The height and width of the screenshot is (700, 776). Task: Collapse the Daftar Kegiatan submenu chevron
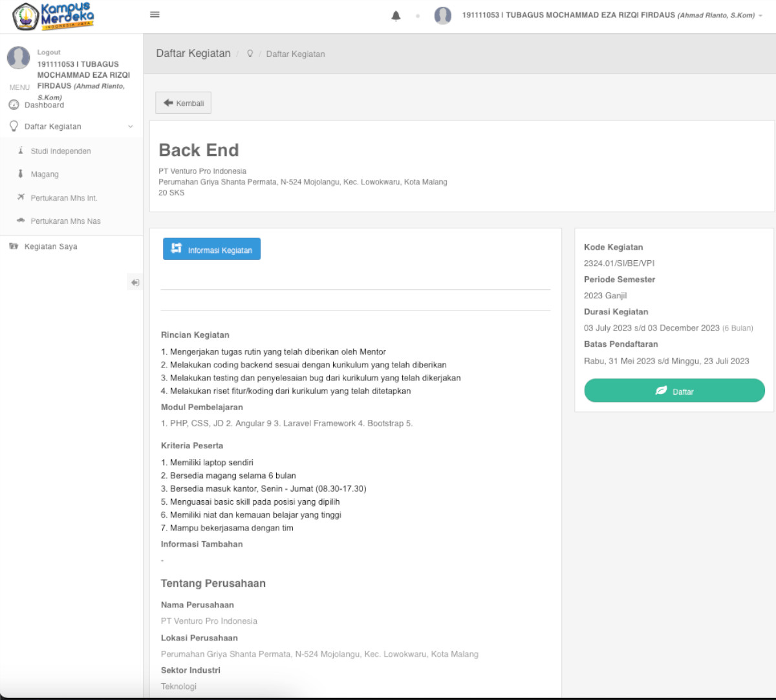tap(131, 127)
